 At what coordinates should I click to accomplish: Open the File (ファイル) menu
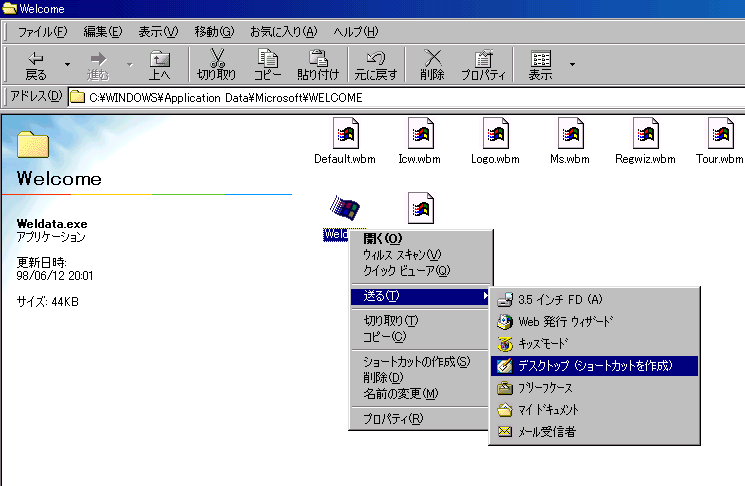coord(42,32)
